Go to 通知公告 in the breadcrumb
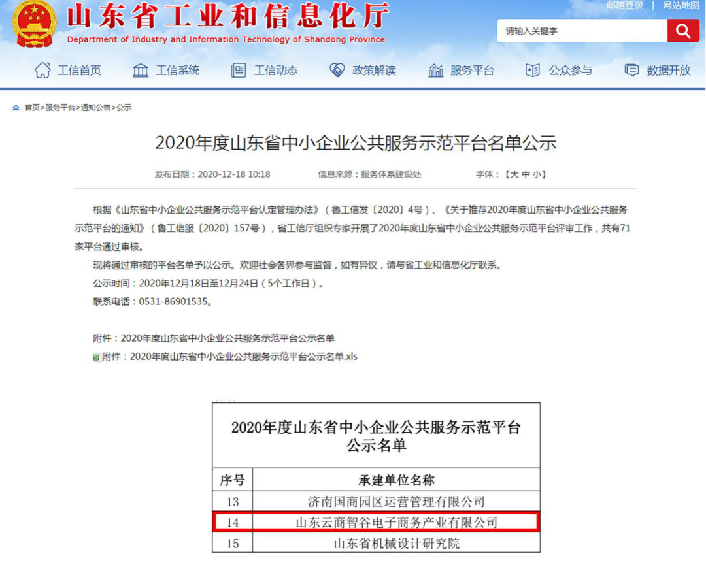Image resolution: width=706 pixels, height=588 pixels. pos(95,108)
